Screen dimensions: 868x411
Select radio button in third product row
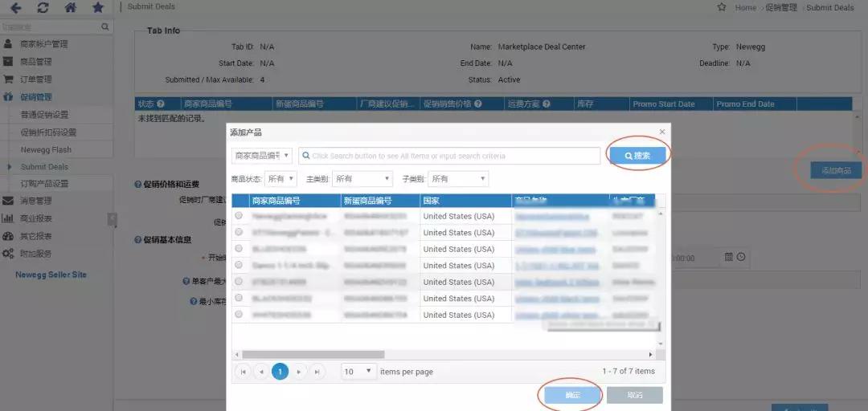[x=239, y=248]
